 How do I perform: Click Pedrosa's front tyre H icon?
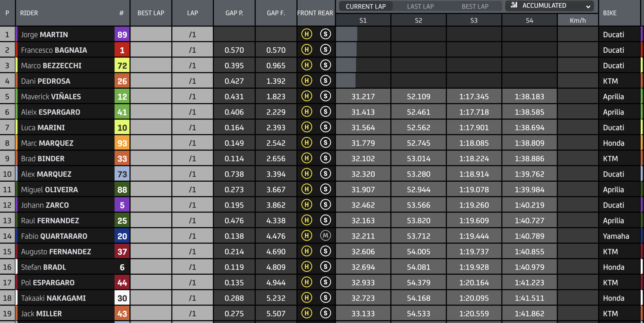307,81
